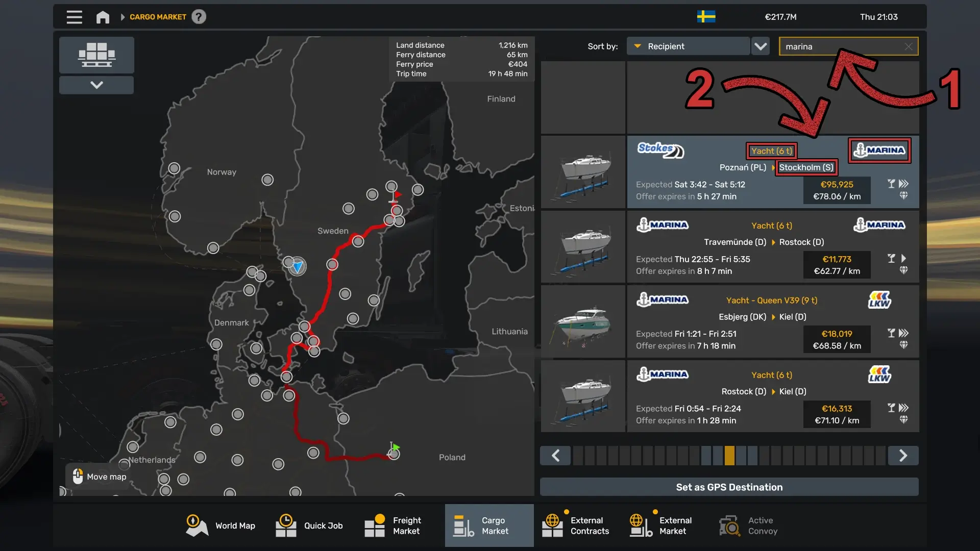This screenshot has height=551, width=980.
Task: Click the Marina recipient logo on Rostock (D) job
Action: click(879, 224)
